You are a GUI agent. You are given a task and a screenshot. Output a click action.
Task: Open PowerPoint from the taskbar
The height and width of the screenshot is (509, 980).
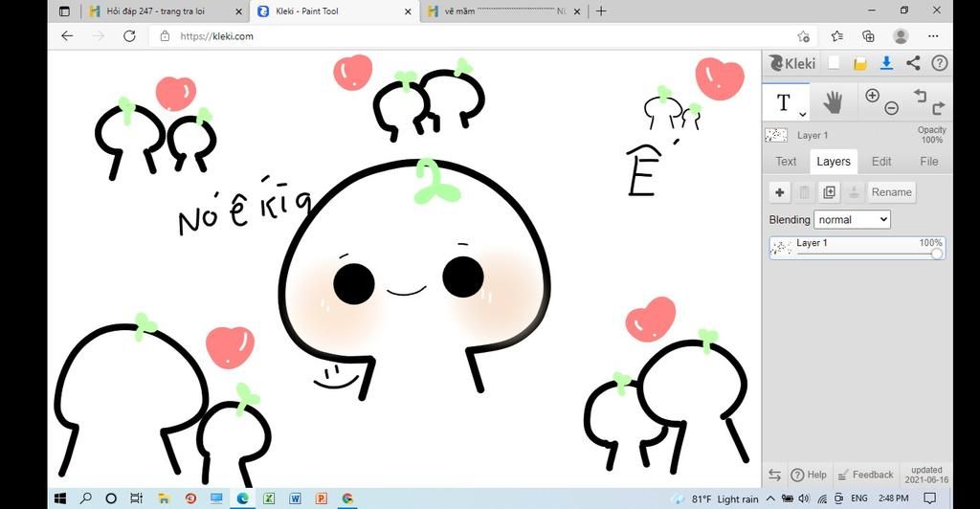point(322,498)
